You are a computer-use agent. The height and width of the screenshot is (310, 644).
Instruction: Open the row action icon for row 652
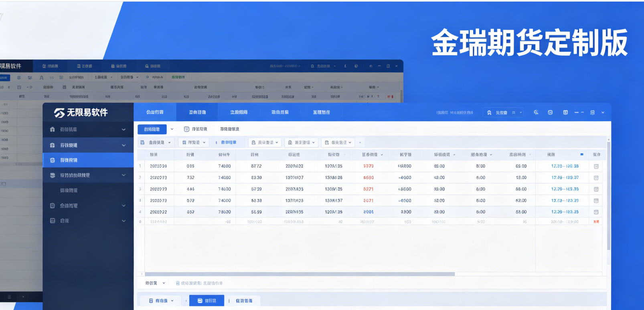[596, 212]
